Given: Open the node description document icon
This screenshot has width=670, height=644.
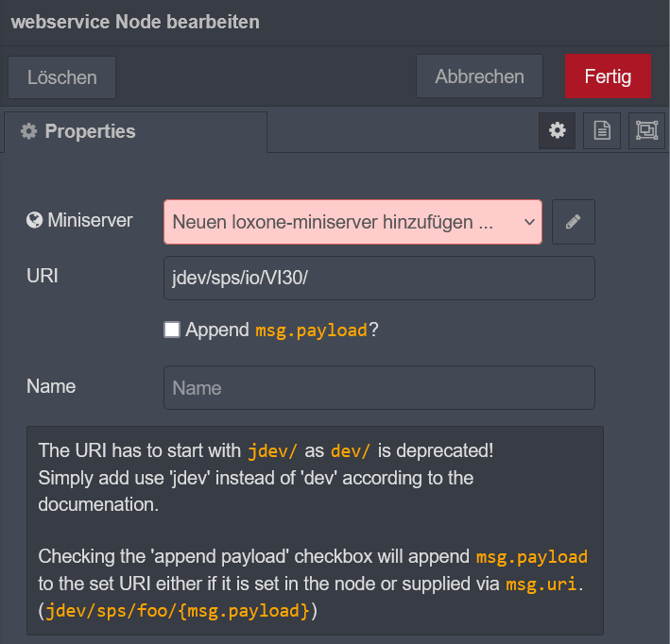Looking at the screenshot, I should coord(602,131).
